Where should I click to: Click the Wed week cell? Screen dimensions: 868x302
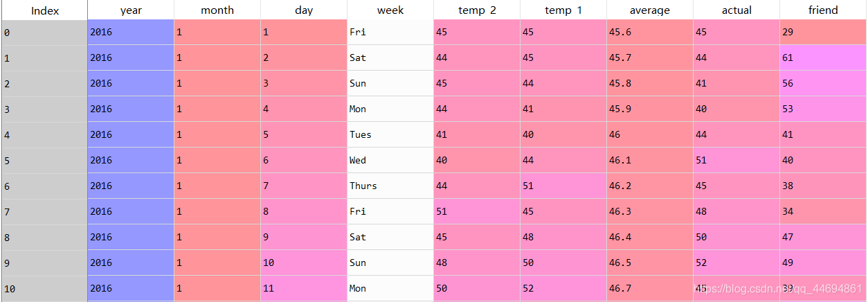[390, 160]
